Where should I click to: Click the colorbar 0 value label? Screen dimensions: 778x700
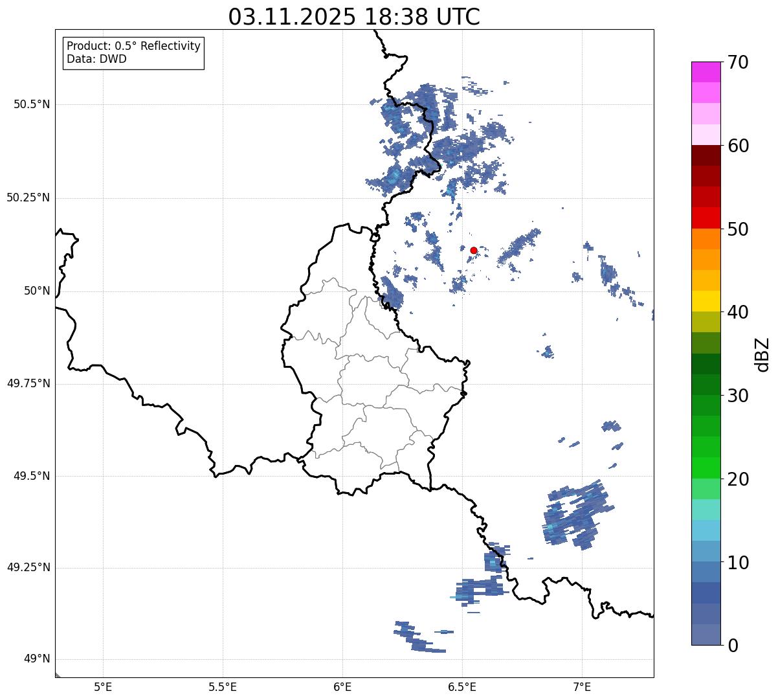pyautogui.click(x=734, y=645)
